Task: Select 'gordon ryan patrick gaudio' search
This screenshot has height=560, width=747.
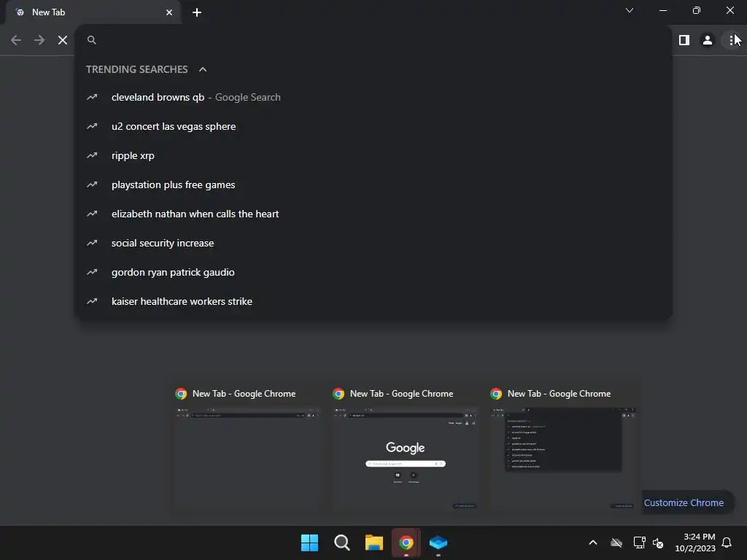Action: 374,273
